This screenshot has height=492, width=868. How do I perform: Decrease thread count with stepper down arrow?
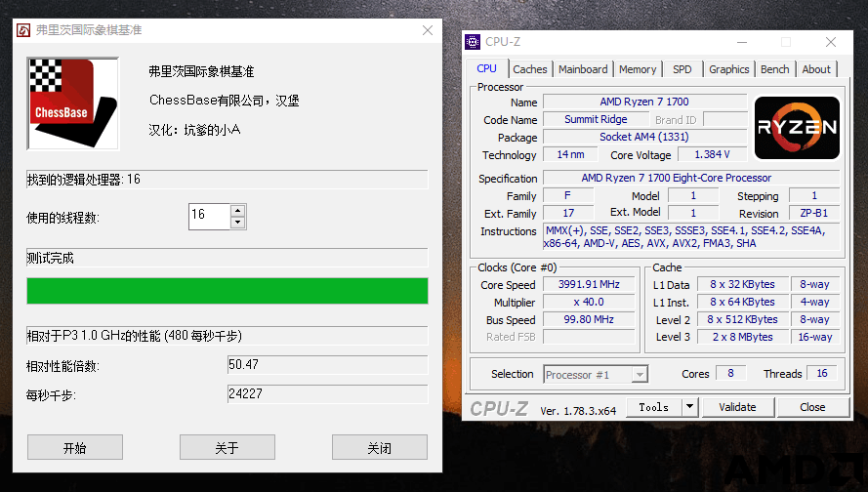(x=238, y=222)
